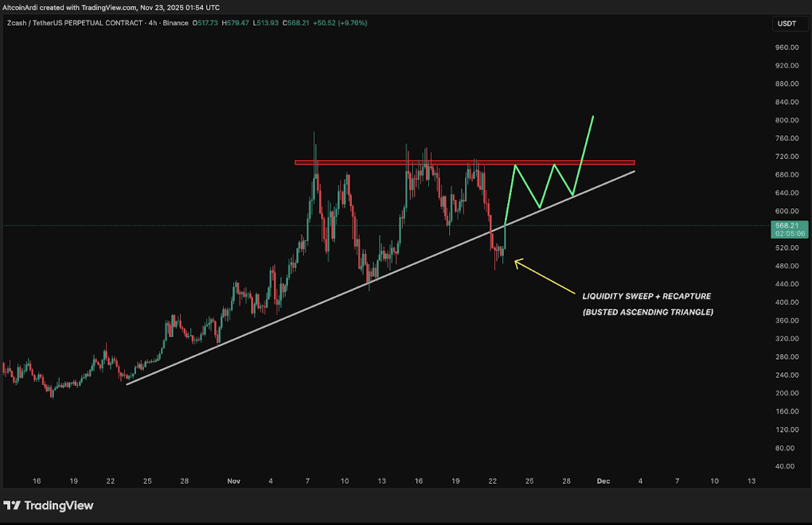Viewport: 812px width, 525px height.
Task: Click the 800.00 level on price axis
Action: [786, 120]
